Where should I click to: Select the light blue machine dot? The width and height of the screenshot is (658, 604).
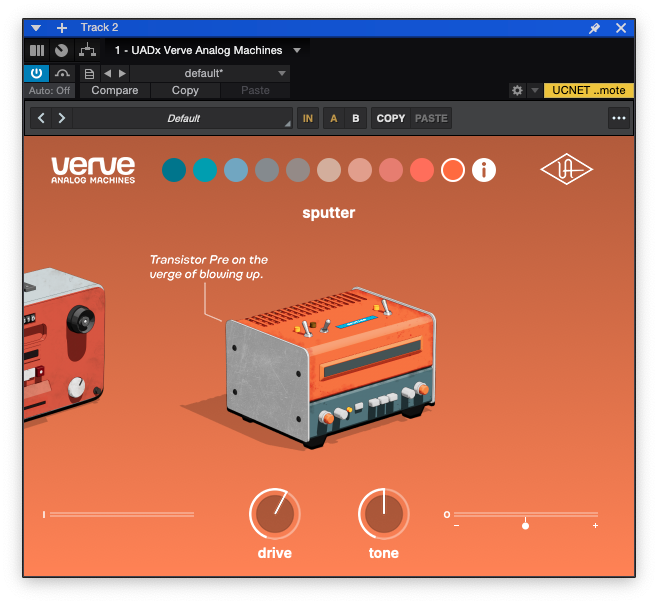[236, 170]
